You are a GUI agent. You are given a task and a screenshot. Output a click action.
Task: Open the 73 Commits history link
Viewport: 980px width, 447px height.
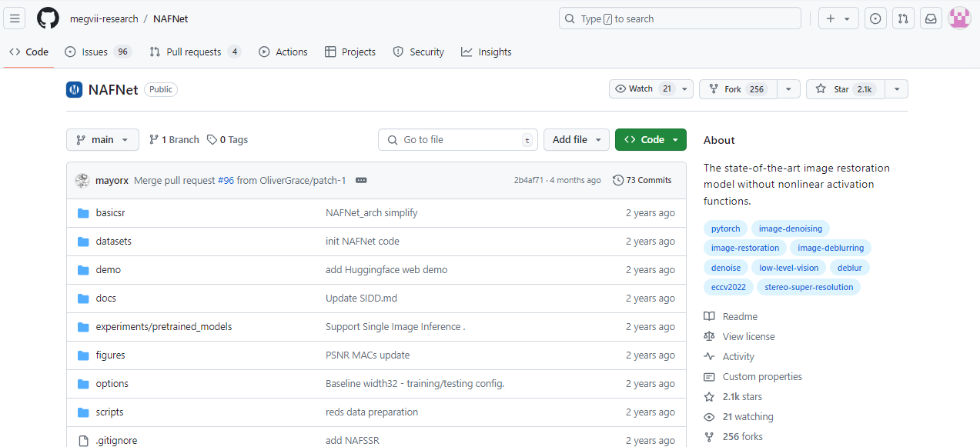[642, 180]
